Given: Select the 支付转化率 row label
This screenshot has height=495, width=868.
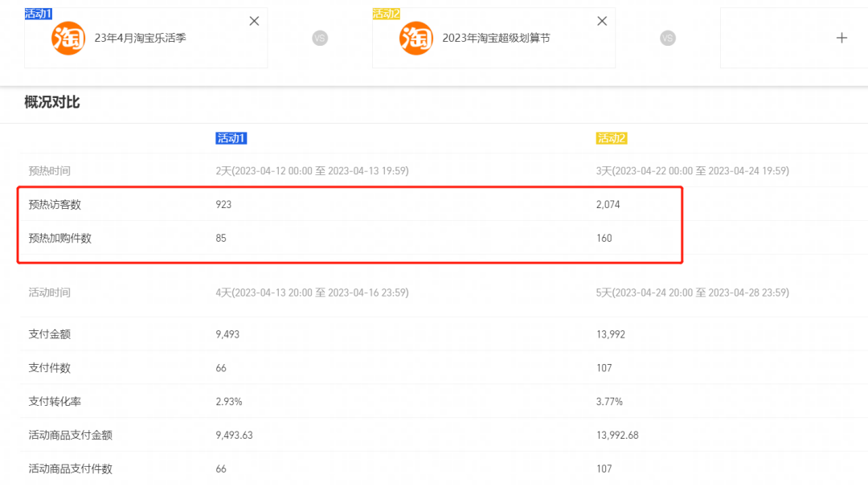Looking at the screenshot, I should coord(55,401).
